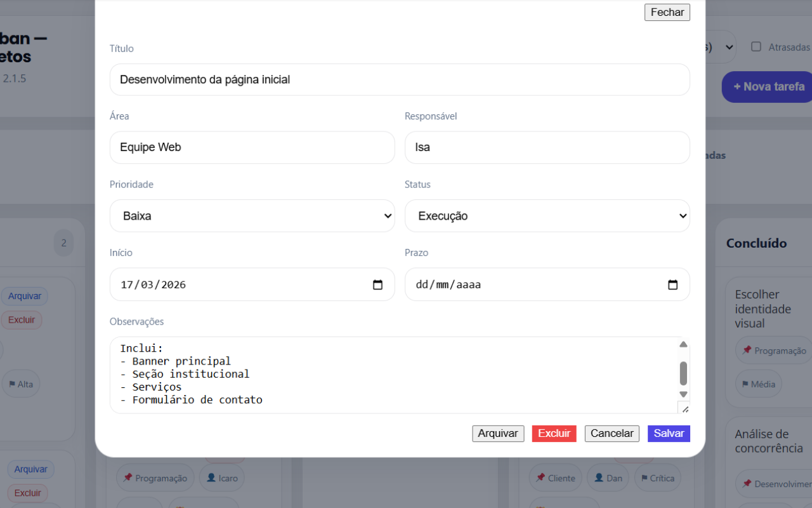Click the flag icon on Alta tag
Image resolution: width=812 pixels, height=508 pixels.
(11, 384)
